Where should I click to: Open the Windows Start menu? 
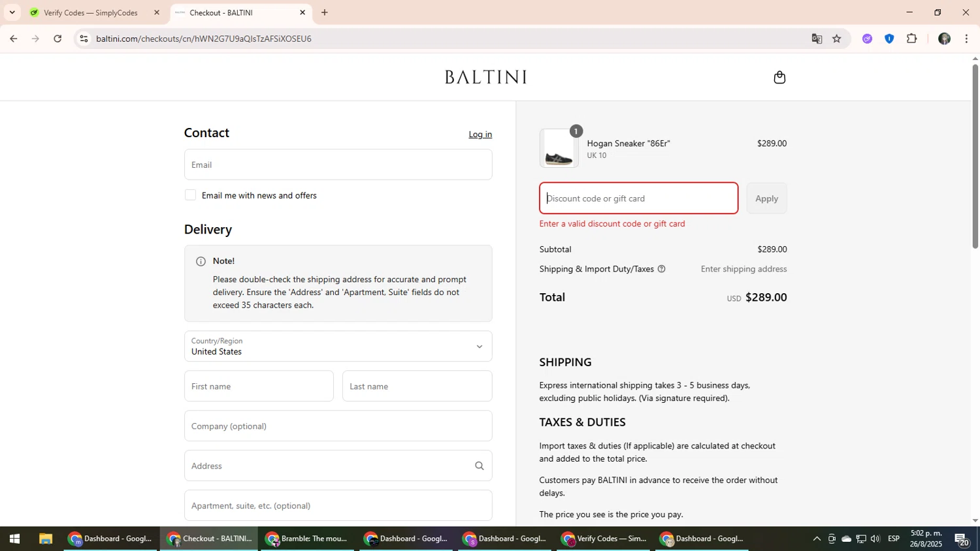point(14,539)
